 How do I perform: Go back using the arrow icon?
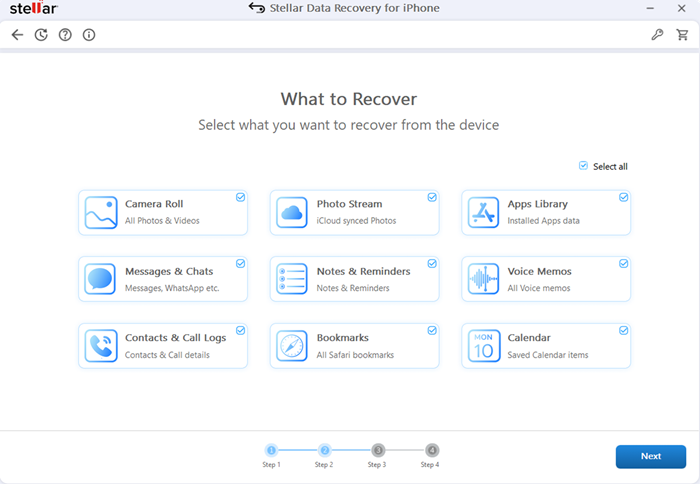pyautogui.click(x=17, y=35)
